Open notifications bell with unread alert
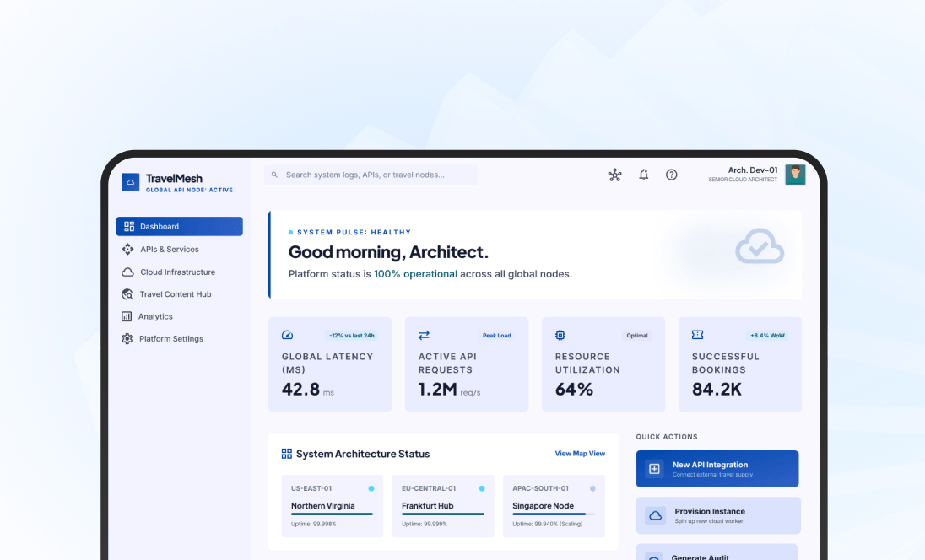925x560 pixels. (x=643, y=175)
